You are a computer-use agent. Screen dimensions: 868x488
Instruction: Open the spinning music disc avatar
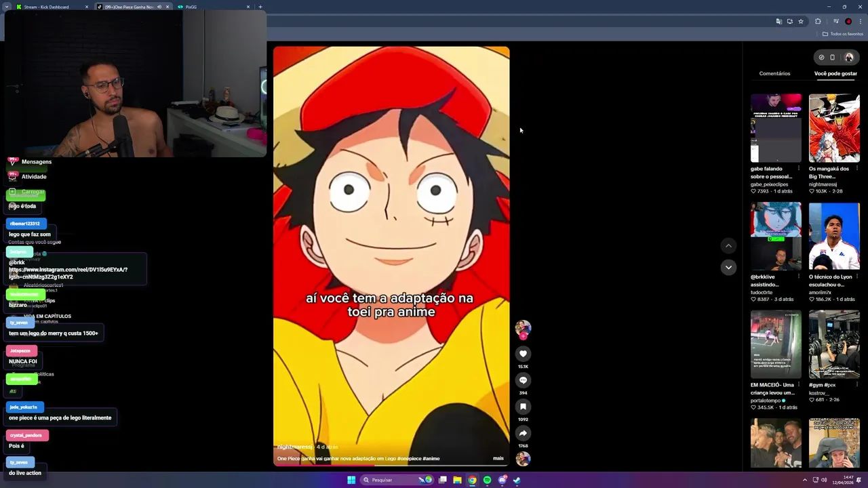pos(523,459)
